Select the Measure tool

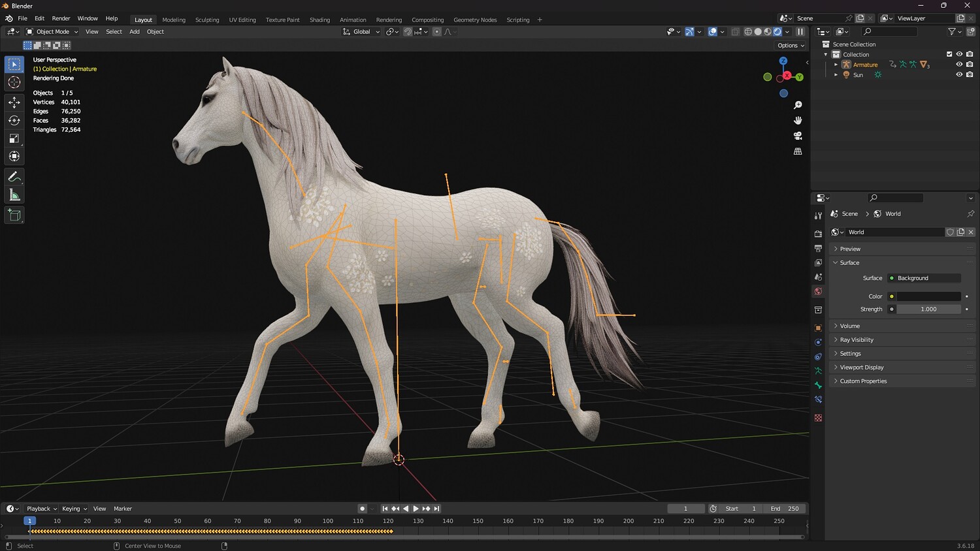[x=14, y=195]
